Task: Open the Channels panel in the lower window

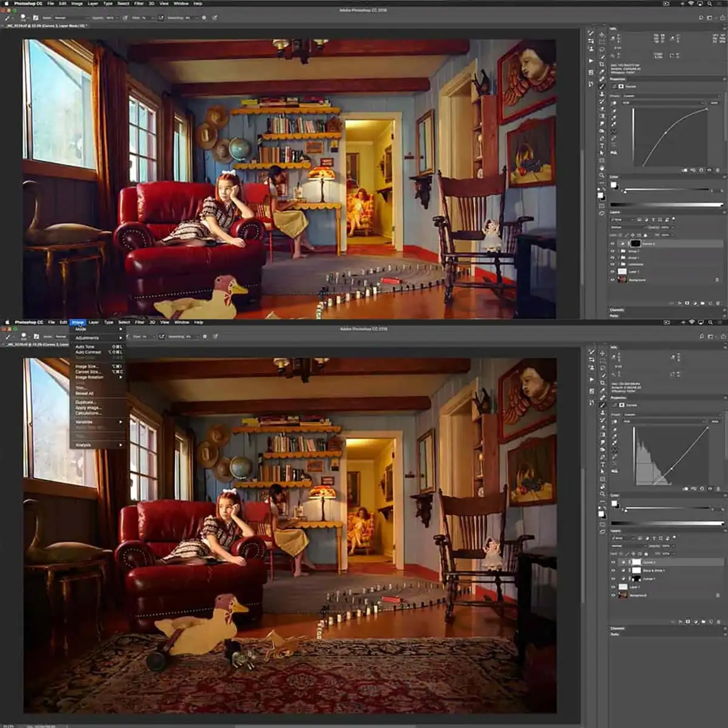Action: (618, 629)
